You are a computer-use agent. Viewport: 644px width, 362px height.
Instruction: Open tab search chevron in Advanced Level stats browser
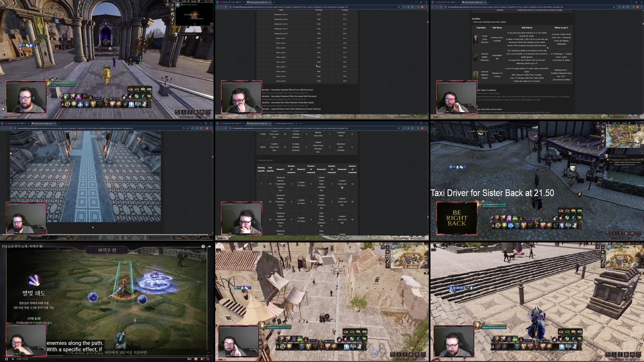point(218,2)
